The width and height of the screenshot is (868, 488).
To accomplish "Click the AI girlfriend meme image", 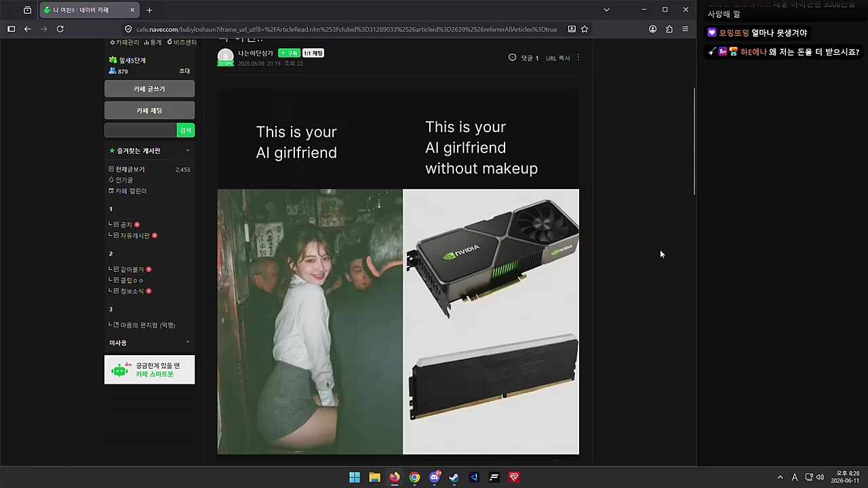I will click(398, 272).
